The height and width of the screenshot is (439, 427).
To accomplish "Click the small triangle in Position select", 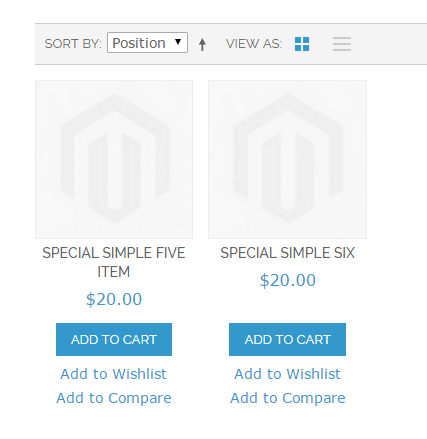I will [178, 41].
